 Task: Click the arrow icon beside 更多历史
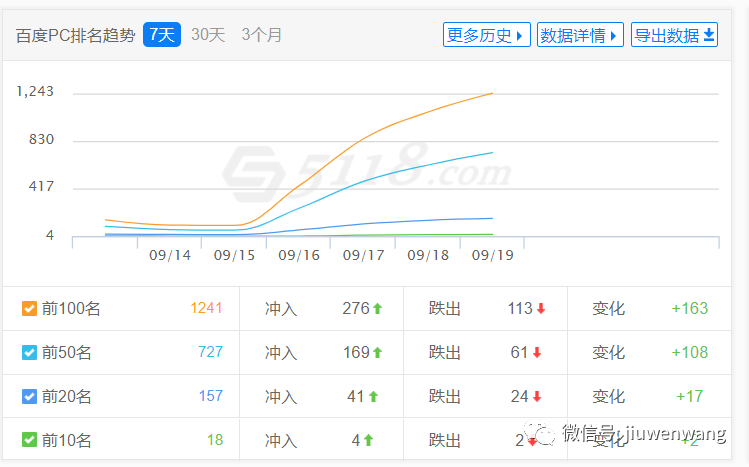point(520,36)
